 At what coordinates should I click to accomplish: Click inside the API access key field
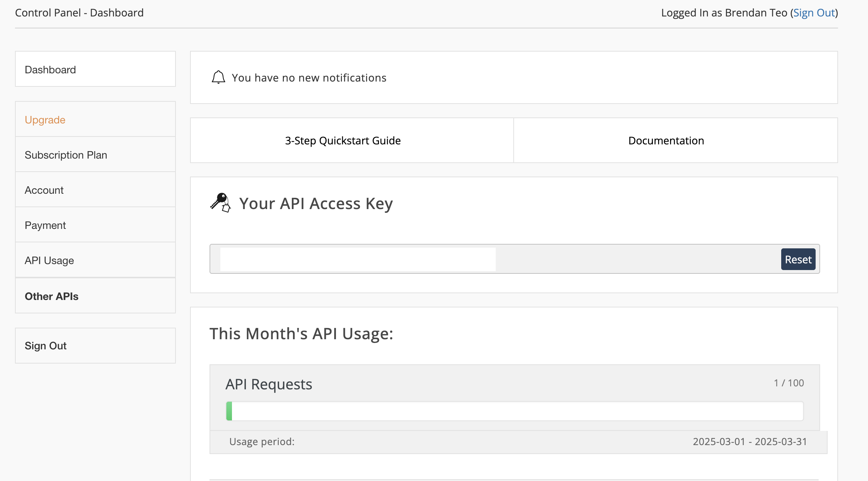636,259
